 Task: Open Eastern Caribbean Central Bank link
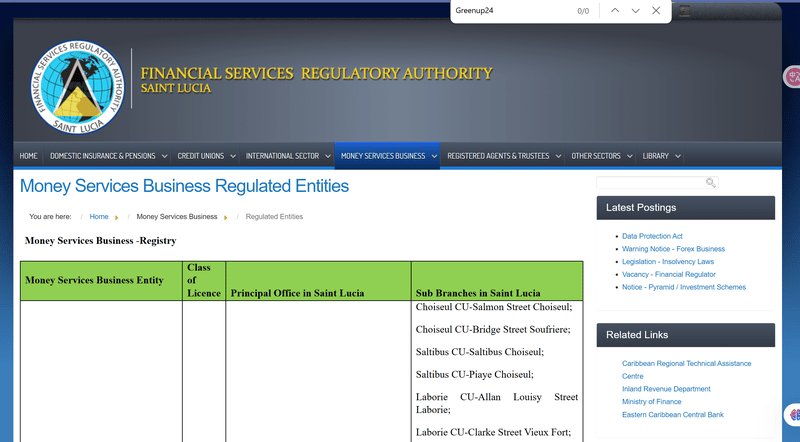coord(672,414)
